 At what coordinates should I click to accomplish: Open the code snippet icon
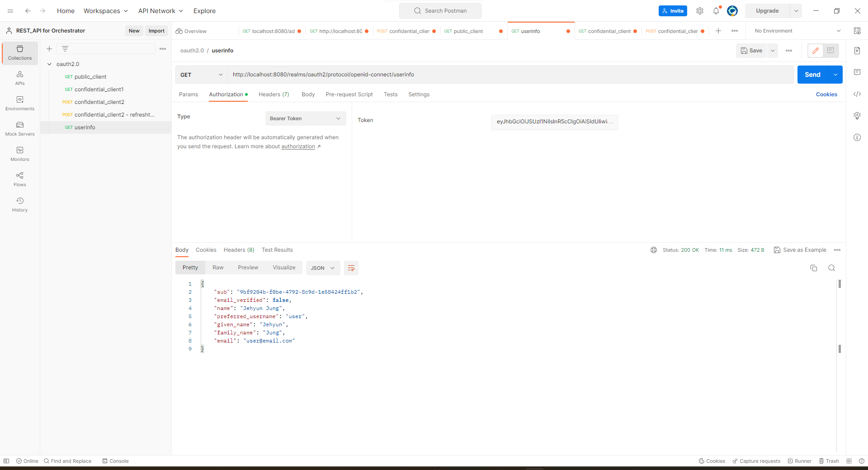click(857, 94)
